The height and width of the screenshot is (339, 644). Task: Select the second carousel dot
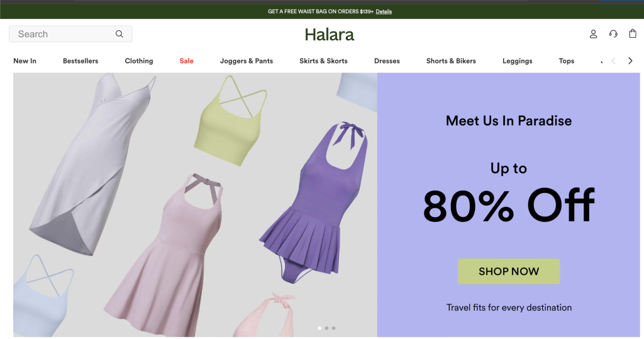coord(326,328)
